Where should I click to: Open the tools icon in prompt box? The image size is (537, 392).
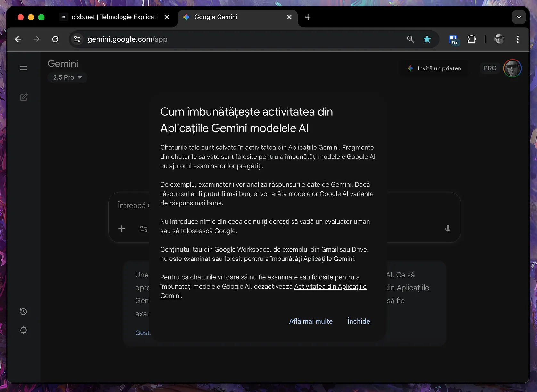[144, 229]
